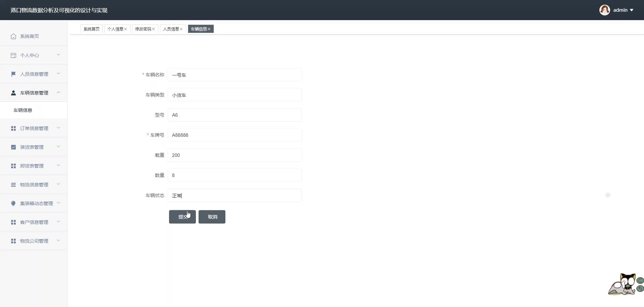Screen dimensions: 644x307
Task: Focus the 车辆类型 input field
Action: (x=235, y=95)
